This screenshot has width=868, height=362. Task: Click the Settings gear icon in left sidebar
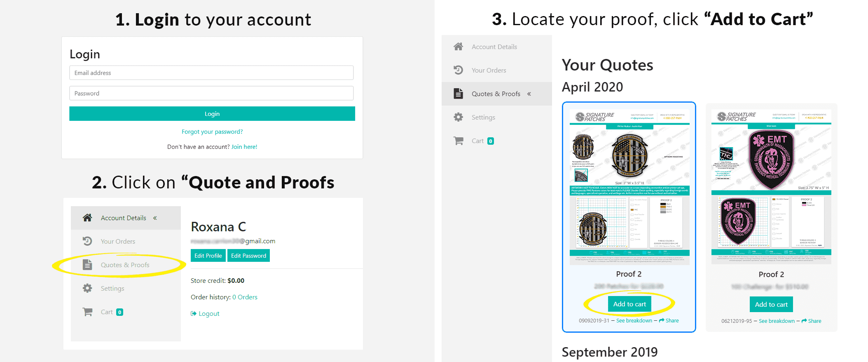(x=87, y=288)
